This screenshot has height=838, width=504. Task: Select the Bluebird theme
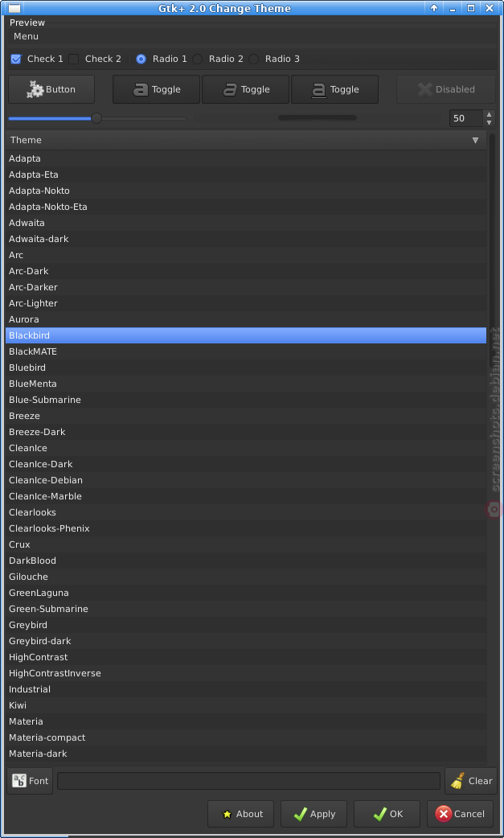coord(246,368)
